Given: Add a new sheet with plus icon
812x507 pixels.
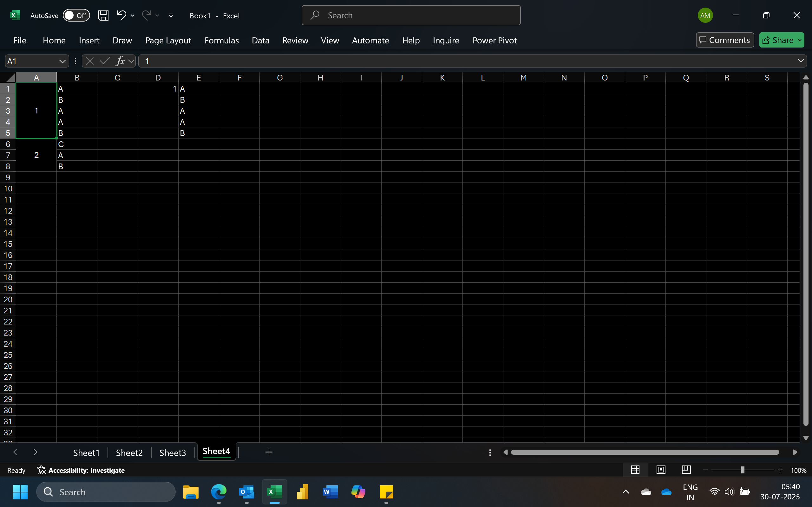Looking at the screenshot, I should tap(269, 452).
